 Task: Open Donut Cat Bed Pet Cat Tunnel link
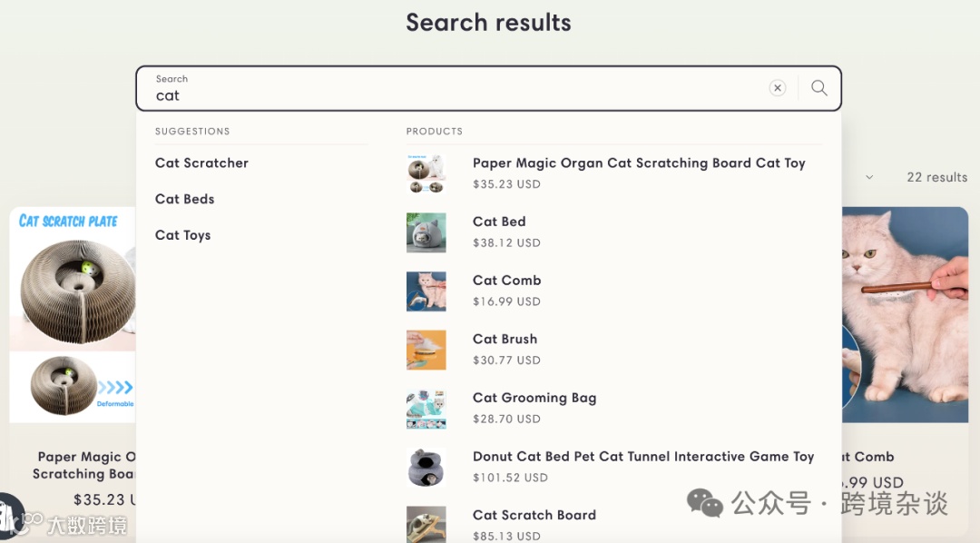pos(643,457)
